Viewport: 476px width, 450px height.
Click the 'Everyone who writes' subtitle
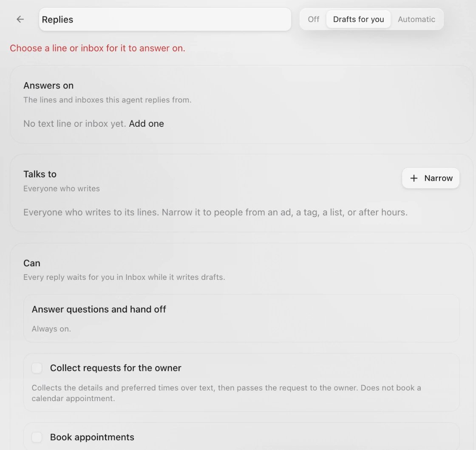pos(62,189)
